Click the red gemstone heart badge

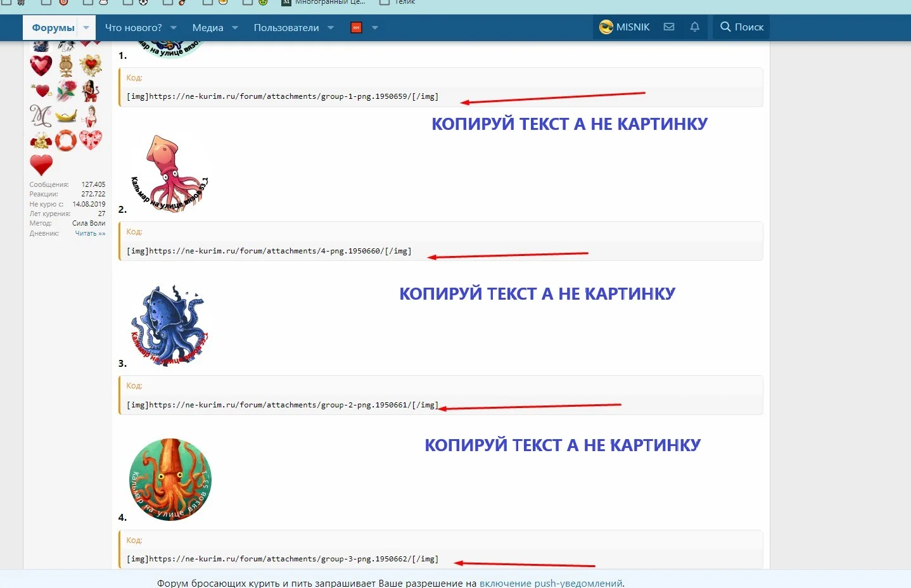point(41,65)
